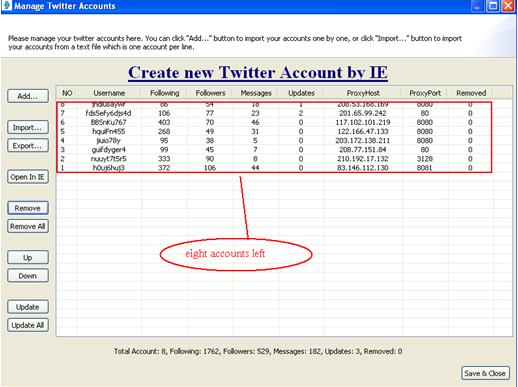Image resolution: width=518 pixels, height=387 pixels.
Task: Click proxy host 83.146.112.130 cell
Action: point(363,168)
